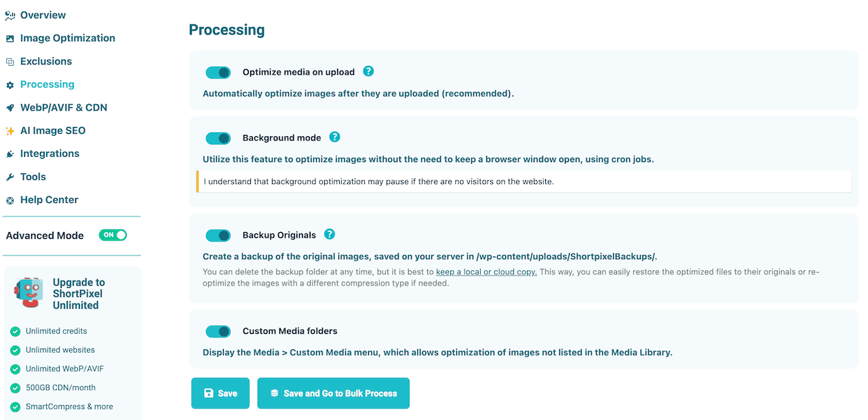Click the AI Image SEO sparkle icon
The image size is (868, 420).
coord(10,130)
